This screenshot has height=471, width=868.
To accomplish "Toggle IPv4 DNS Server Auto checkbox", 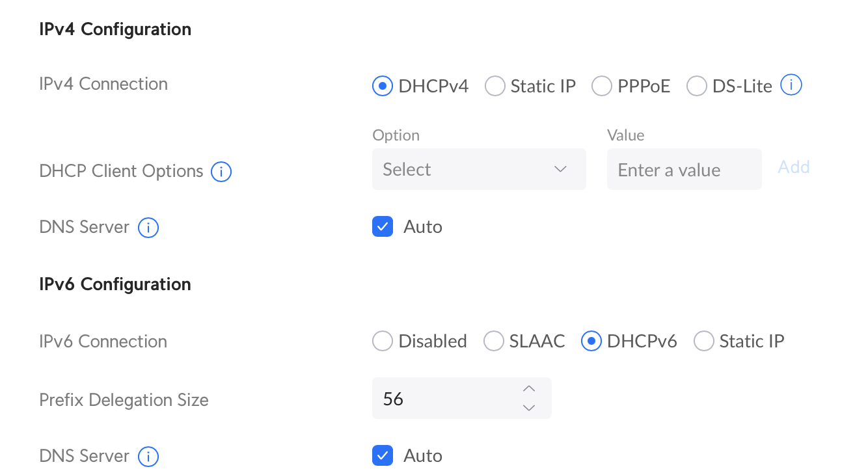I will click(x=383, y=226).
